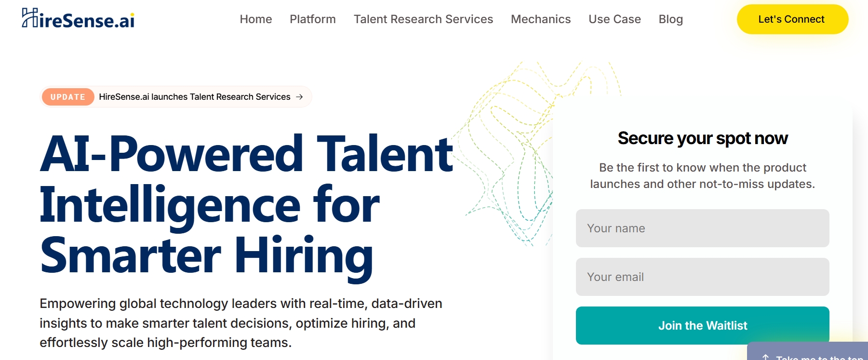Select Mechanics from the top navigation
The width and height of the screenshot is (868, 360).
click(541, 19)
